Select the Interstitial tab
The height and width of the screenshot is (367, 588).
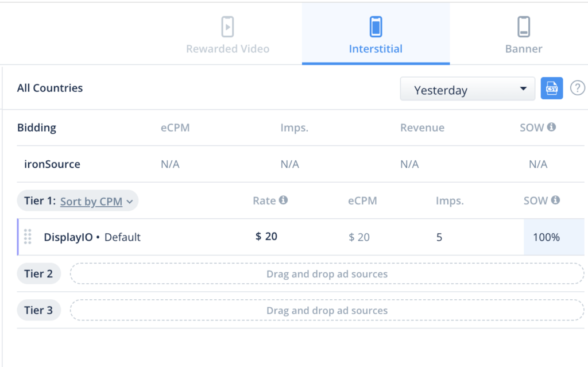(376, 34)
